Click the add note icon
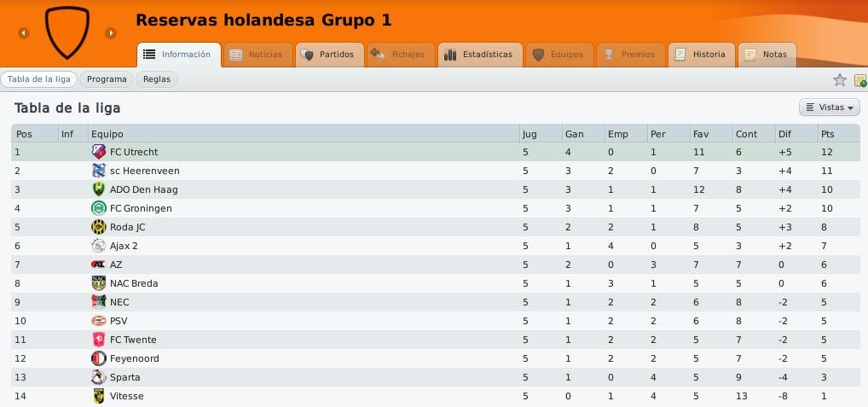 (860, 80)
